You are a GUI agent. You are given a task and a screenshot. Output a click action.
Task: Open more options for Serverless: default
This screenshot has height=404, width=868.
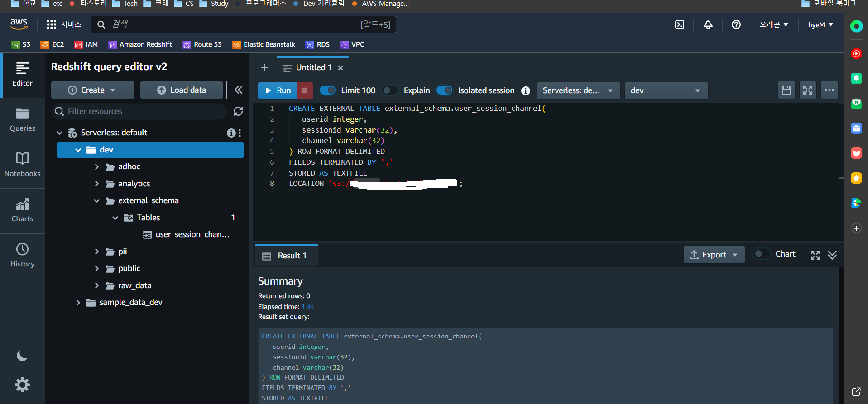240,133
